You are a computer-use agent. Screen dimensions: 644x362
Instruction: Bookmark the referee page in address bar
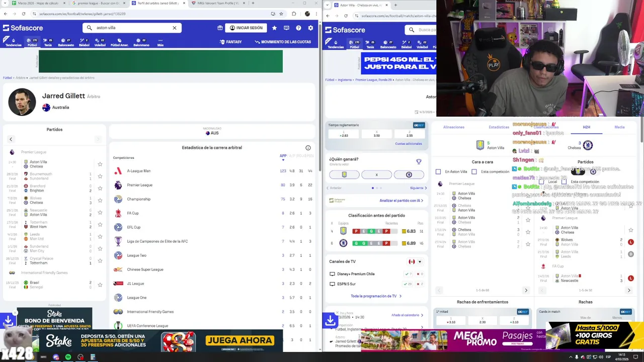click(281, 14)
